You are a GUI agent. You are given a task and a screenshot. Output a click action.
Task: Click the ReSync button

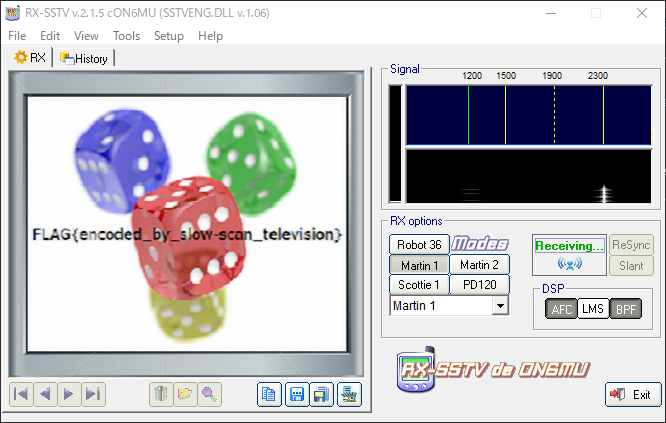pyautogui.click(x=631, y=245)
